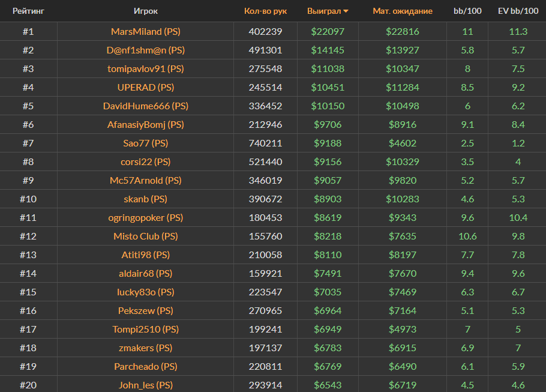The height and width of the screenshot is (392, 546).
Task: Sort table by Выиграл header text
Action: pyautogui.click(x=323, y=11)
